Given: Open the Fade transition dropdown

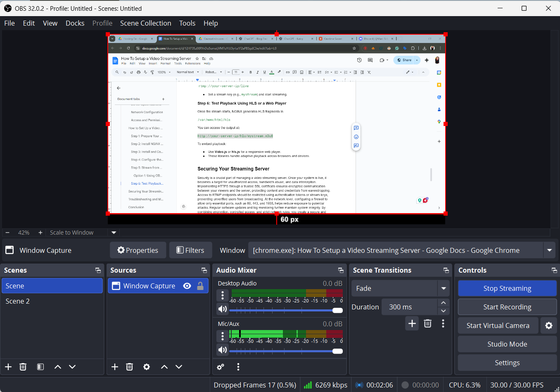Looking at the screenshot, I should click(444, 288).
